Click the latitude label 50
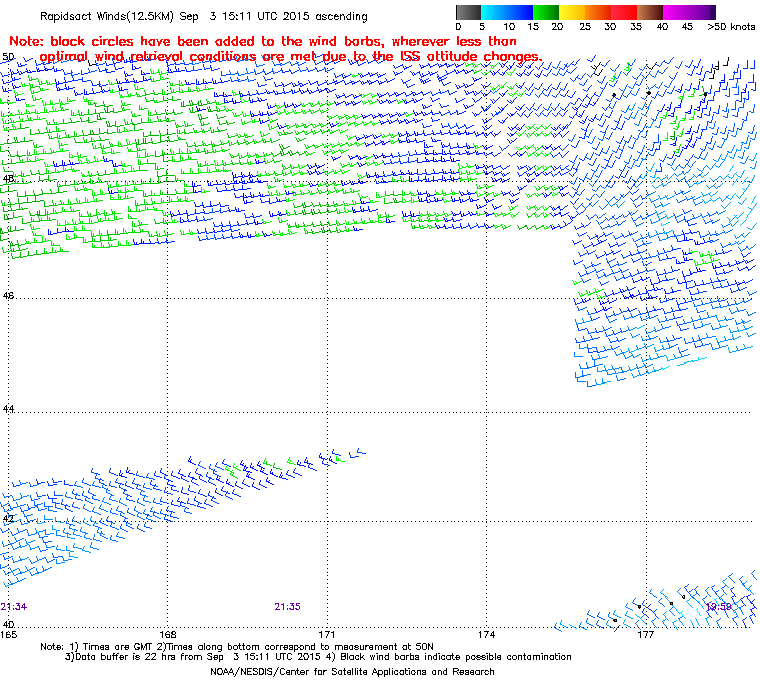The image size is (760, 688). coord(8,57)
